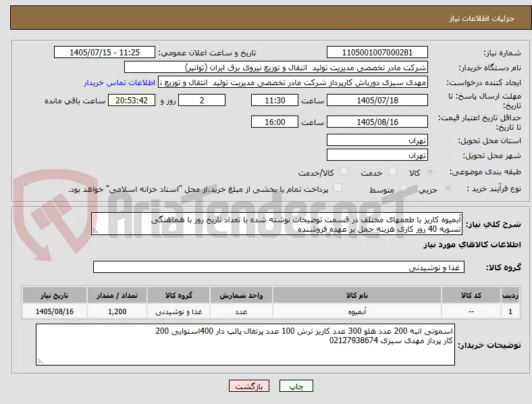Viewport: 532px width, 404px height.
Task: Click the شهر محل تحویل field تهران
Action: click(377, 155)
